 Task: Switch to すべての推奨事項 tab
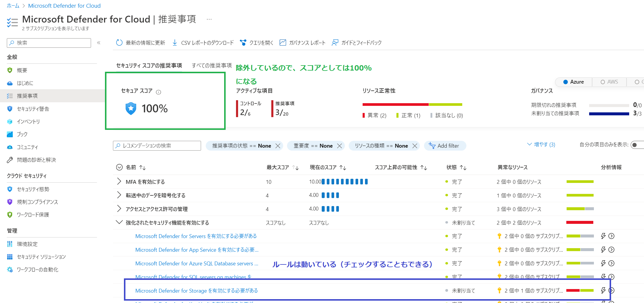point(212,66)
